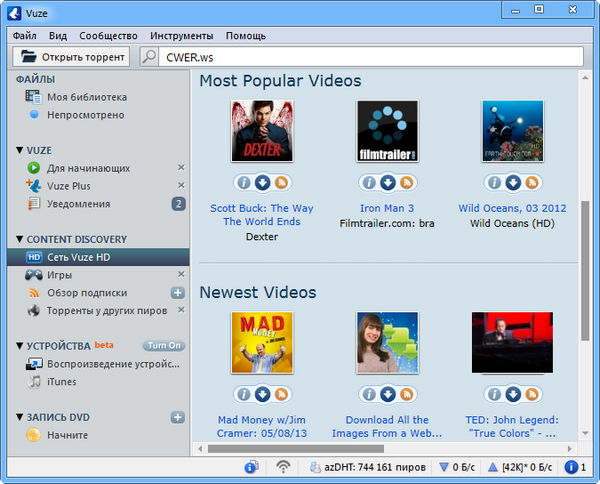Show info for Download All the Images video
The height and width of the screenshot is (484, 600).
[369, 394]
